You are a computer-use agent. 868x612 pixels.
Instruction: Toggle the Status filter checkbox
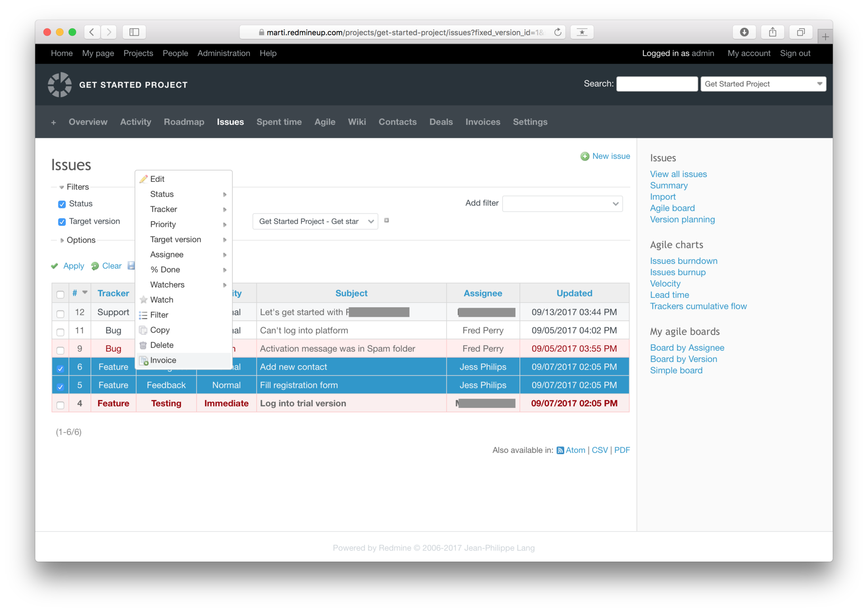click(x=61, y=203)
